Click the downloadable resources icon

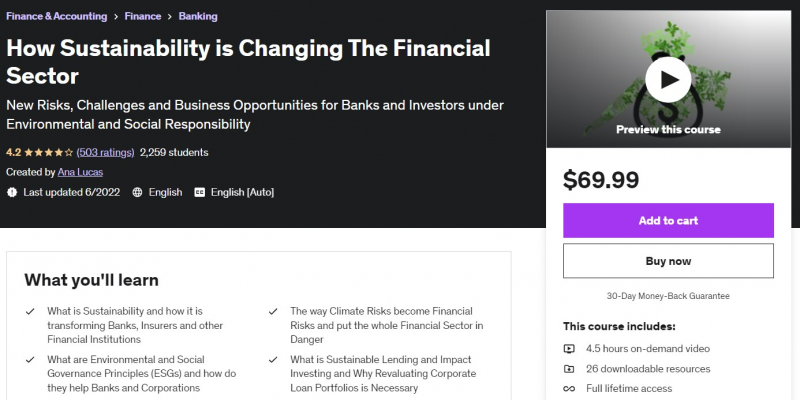[569, 369]
